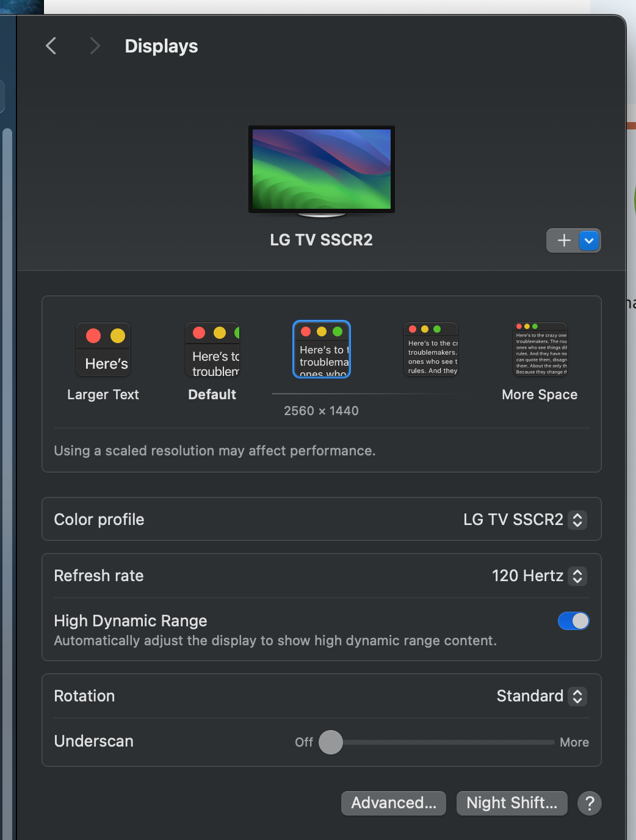Viewport: 636px width, 840px height.
Task: Click the 'Using a scaled resolution' notice text
Action: point(215,451)
